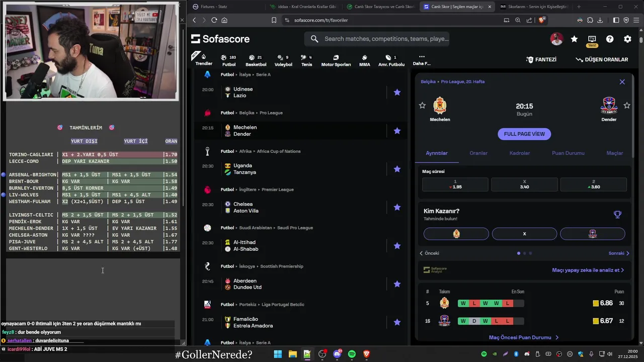Open a new browser tab

579,7
